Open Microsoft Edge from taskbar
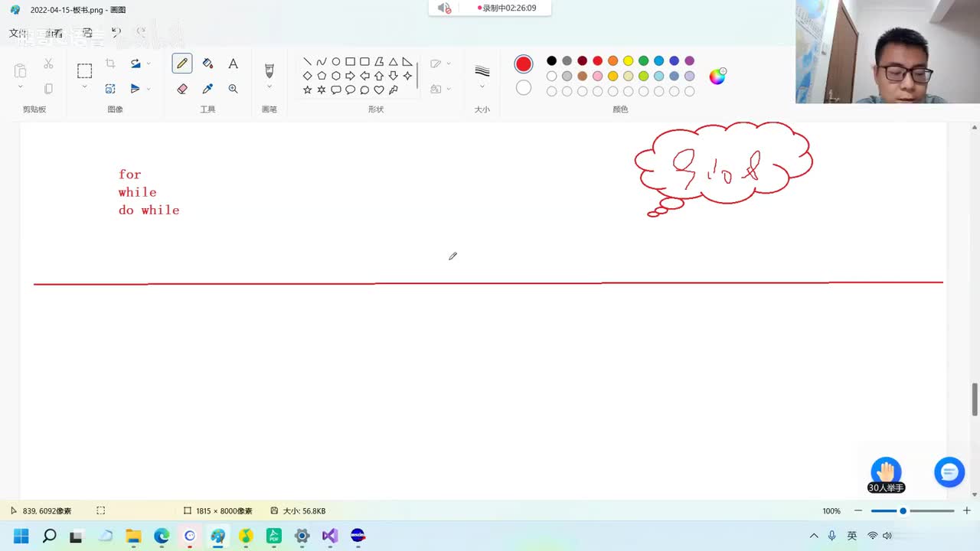The height and width of the screenshot is (551, 980). pos(162,536)
